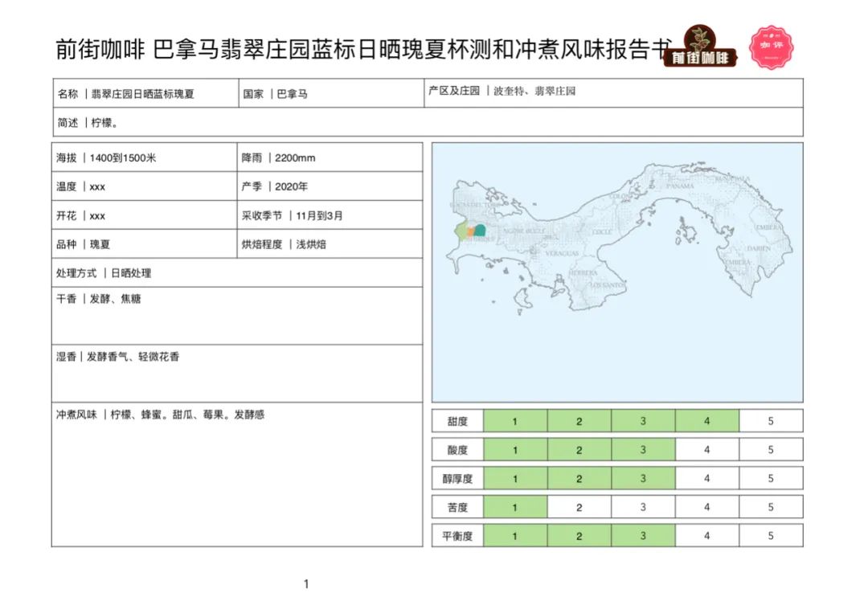The image size is (868, 613).
Task: Click the 简述 柠檬 row
Action: click(428, 122)
